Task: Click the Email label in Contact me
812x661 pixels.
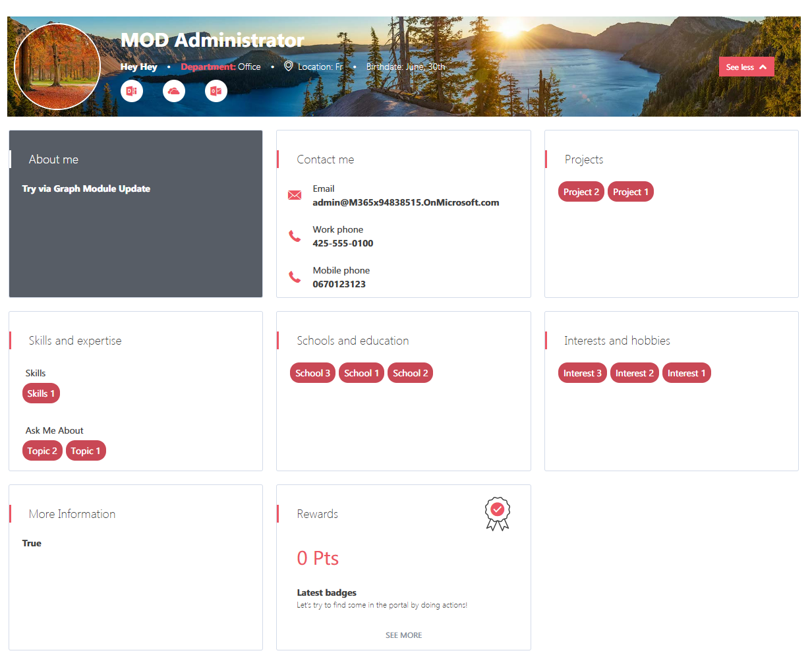Action: pos(324,188)
